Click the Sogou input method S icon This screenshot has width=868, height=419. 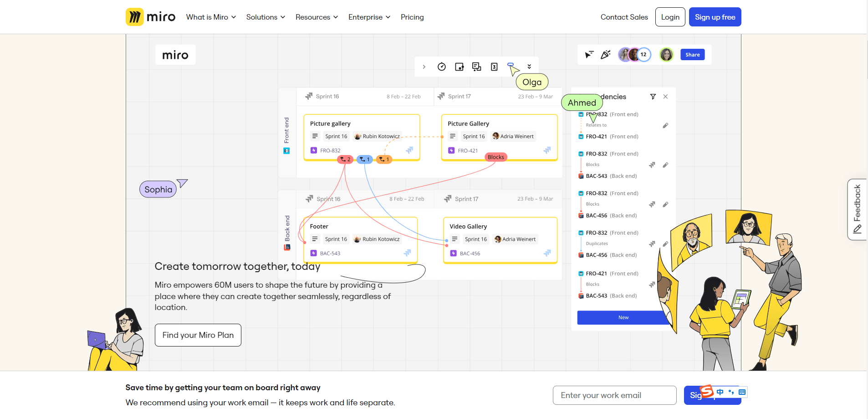706,391
